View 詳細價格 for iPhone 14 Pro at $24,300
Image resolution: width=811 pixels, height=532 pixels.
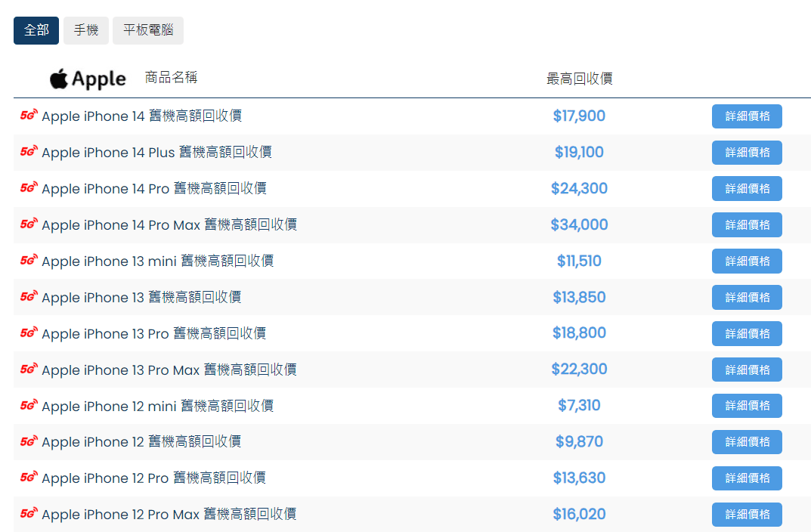click(x=747, y=189)
